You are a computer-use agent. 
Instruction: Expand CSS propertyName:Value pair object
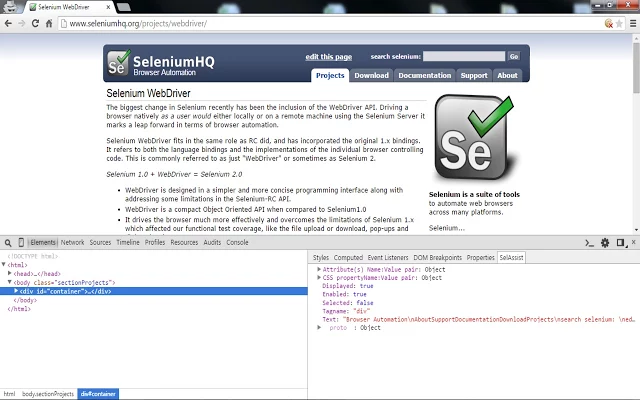[x=319, y=277]
